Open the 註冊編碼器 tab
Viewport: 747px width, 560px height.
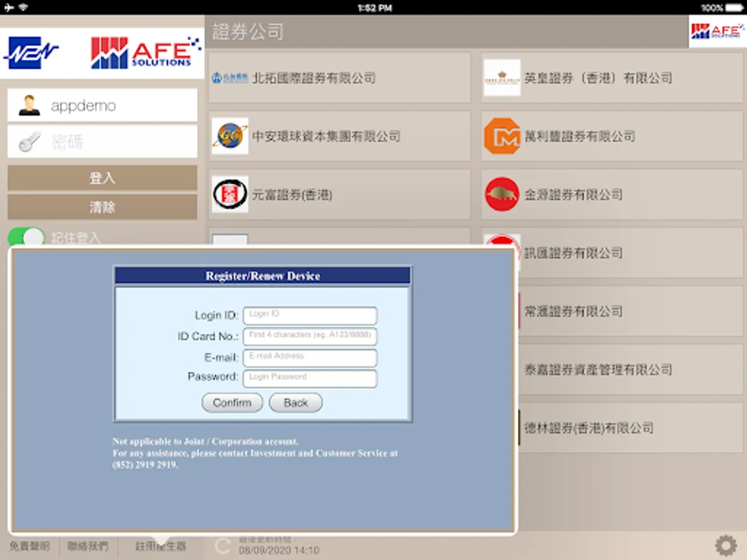(x=161, y=546)
